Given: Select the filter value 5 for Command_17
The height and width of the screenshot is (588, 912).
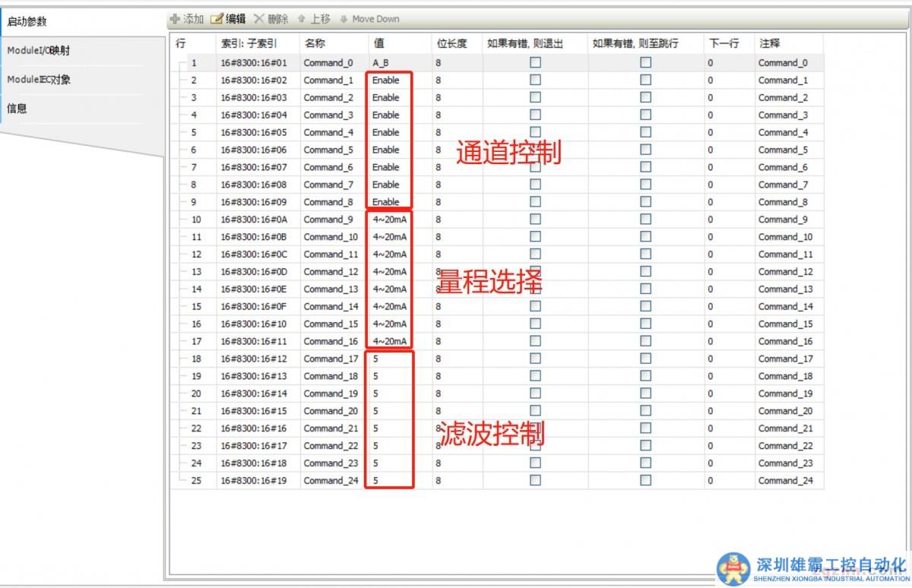Looking at the screenshot, I should (376, 359).
